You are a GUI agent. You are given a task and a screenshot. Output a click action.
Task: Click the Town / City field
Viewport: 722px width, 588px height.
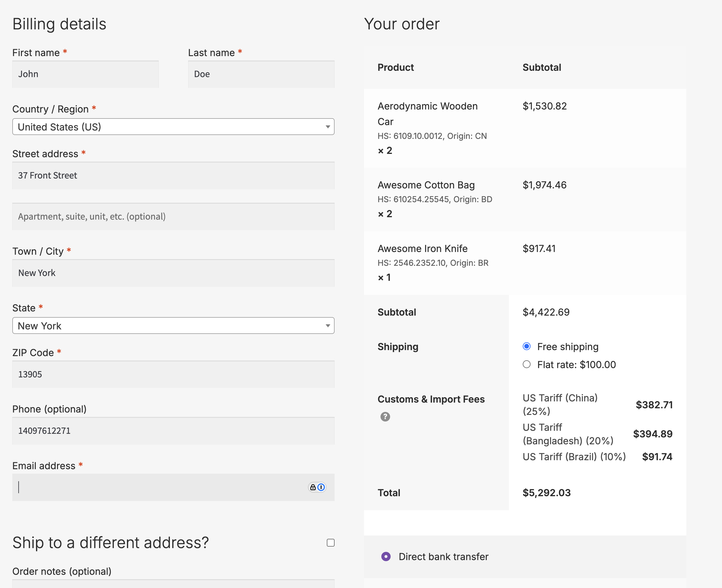[173, 273]
